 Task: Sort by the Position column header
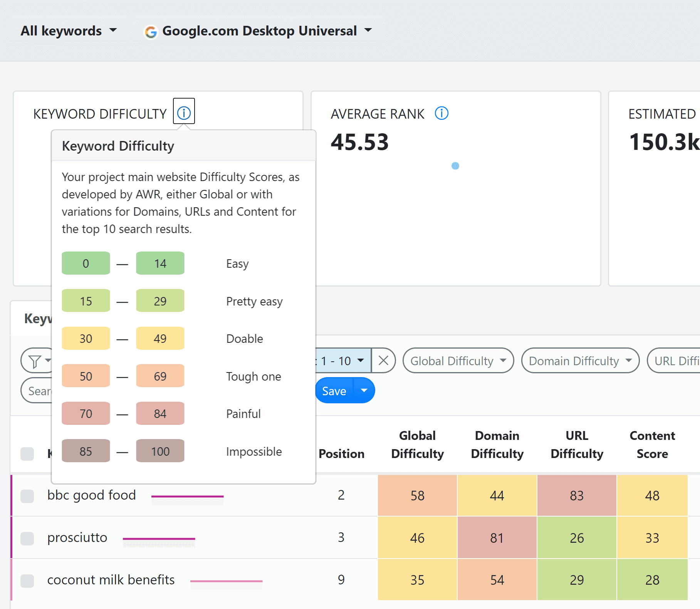pyautogui.click(x=341, y=453)
